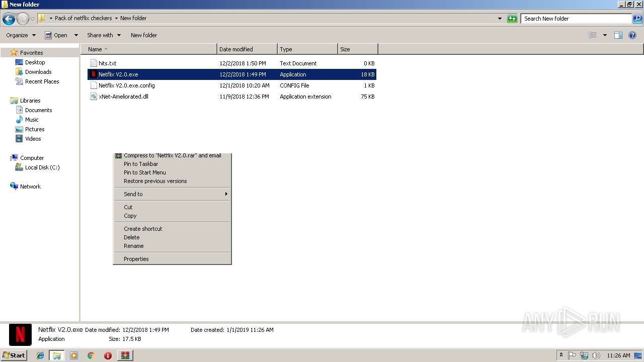The height and width of the screenshot is (362, 644).
Task: Choose Restore previous versions
Action: pos(172,181)
